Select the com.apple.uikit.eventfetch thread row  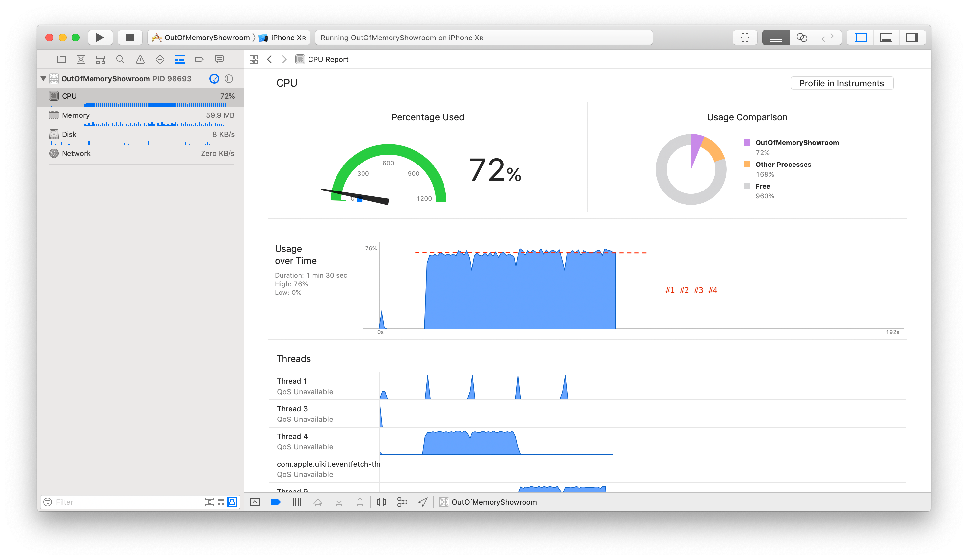tap(587, 469)
